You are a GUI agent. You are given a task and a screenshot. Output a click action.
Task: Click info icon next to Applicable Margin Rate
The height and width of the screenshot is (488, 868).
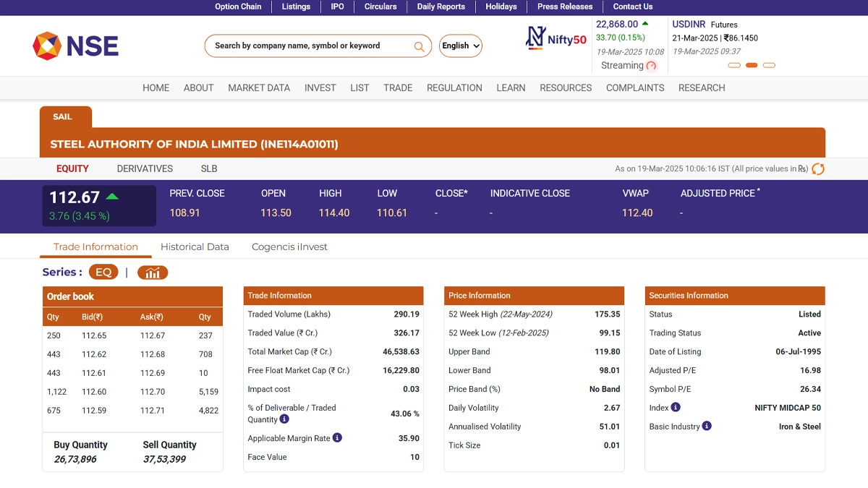coord(337,437)
